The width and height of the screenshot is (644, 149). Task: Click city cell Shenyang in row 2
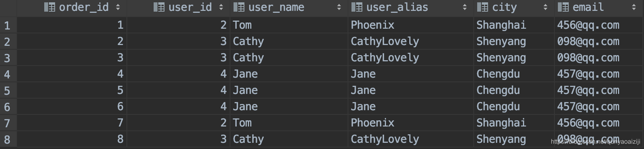point(514,42)
